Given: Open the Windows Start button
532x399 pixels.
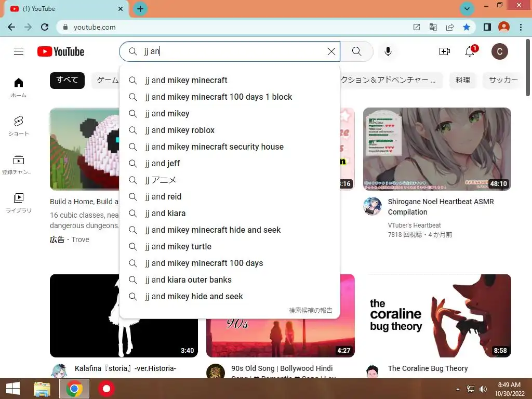Looking at the screenshot, I should (13, 389).
